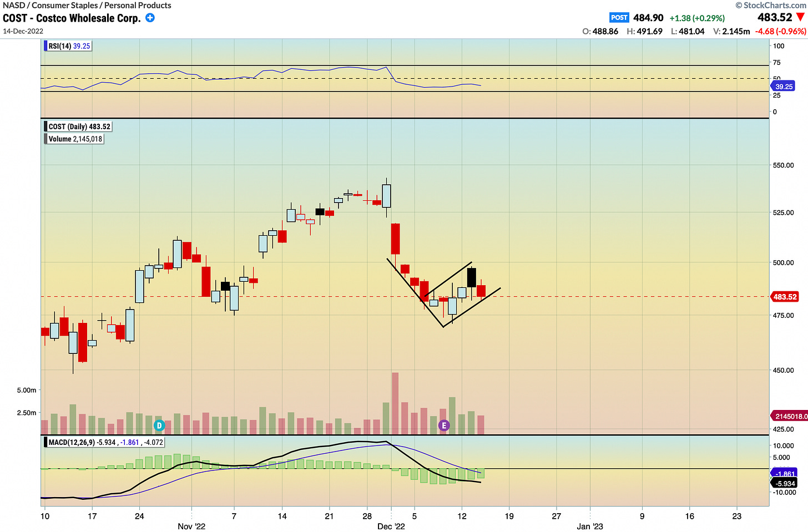The image size is (808, 532).
Task: Click the post-market price 484.90
Action: click(648, 18)
